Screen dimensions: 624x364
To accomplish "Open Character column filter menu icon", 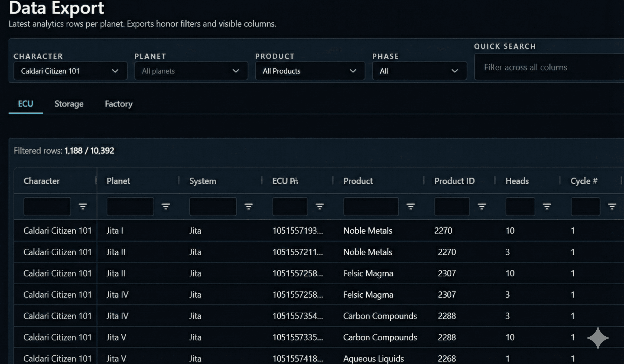I will tap(83, 206).
